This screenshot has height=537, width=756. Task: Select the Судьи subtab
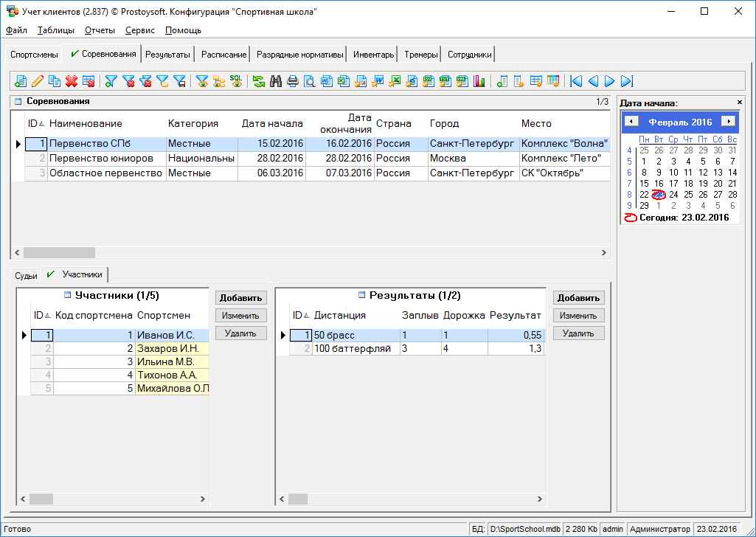pyautogui.click(x=26, y=275)
